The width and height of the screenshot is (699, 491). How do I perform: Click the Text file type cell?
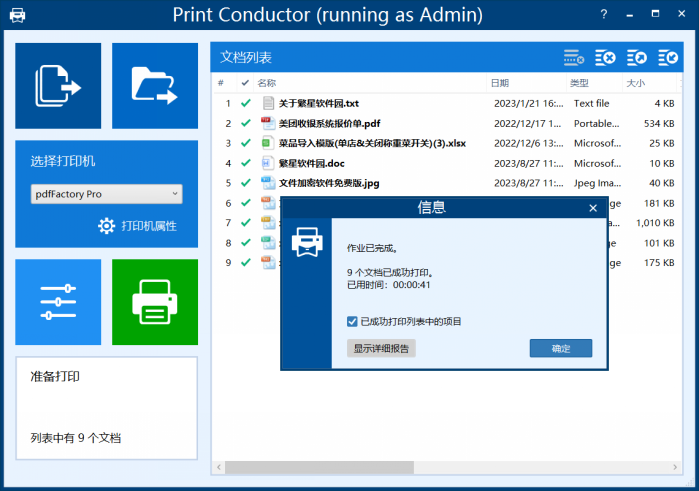pos(591,103)
